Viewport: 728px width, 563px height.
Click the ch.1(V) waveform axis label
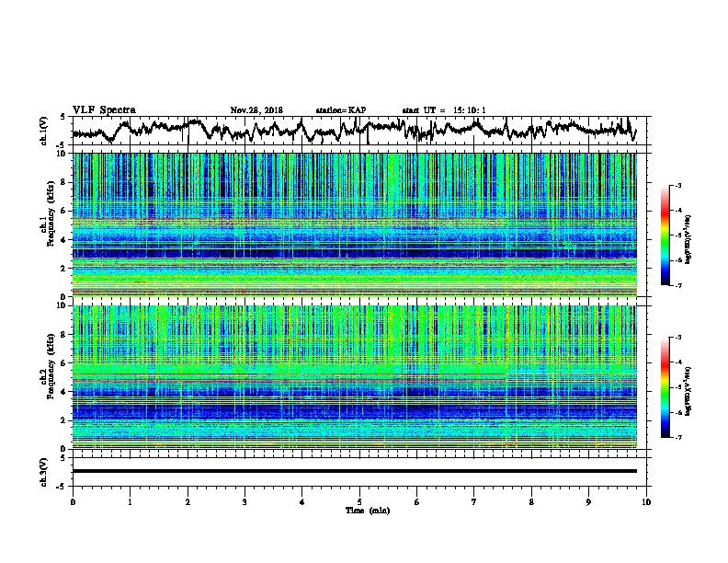tap(43, 131)
